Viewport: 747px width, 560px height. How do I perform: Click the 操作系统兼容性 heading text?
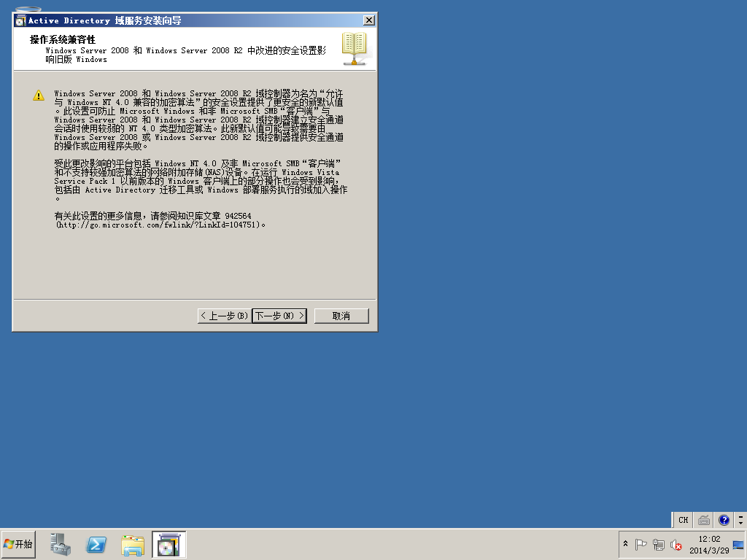click(x=63, y=39)
